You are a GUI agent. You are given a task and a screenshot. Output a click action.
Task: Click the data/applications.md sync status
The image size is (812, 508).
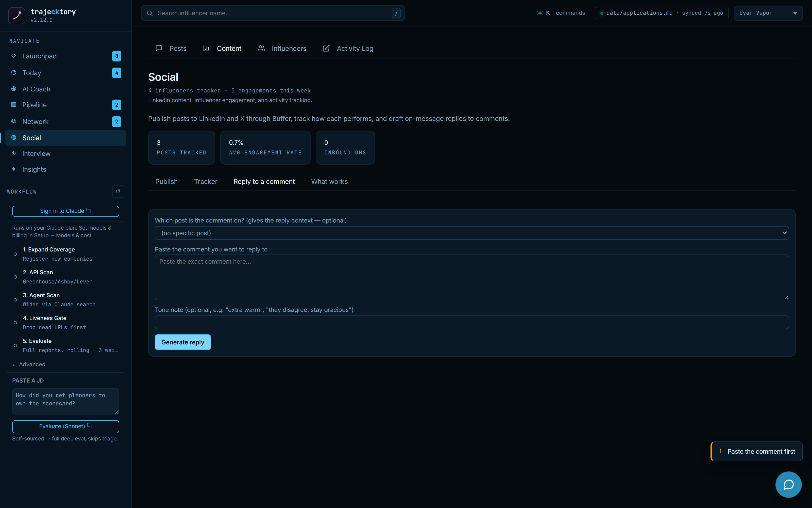pos(661,13)
